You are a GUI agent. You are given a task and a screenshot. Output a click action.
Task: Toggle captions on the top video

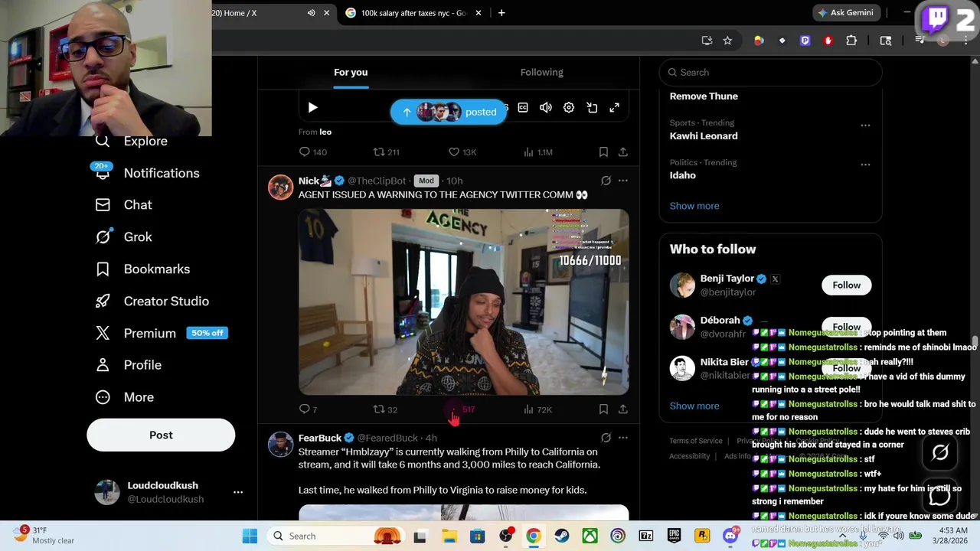[x=523, y=108]
